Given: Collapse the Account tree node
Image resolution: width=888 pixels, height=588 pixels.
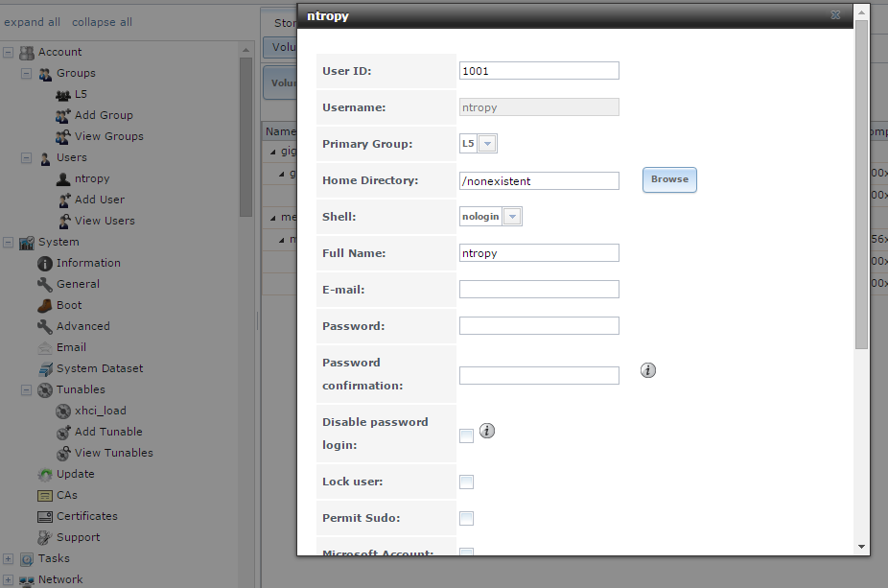Looking at the screenshot, I should tap(8, 53).
